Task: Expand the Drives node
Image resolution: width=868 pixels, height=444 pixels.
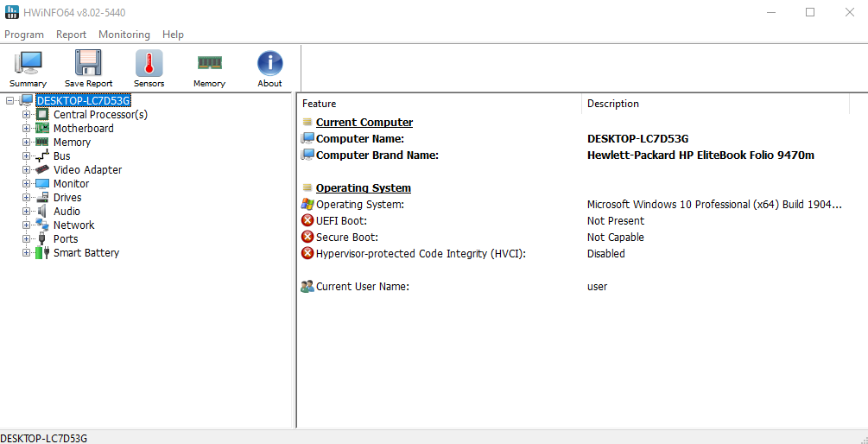Action: 26,198
